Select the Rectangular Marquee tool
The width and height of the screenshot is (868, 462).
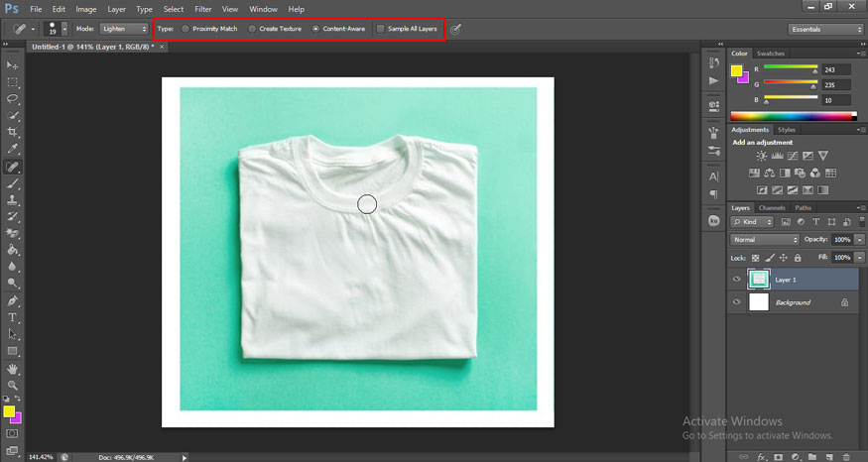12,82
